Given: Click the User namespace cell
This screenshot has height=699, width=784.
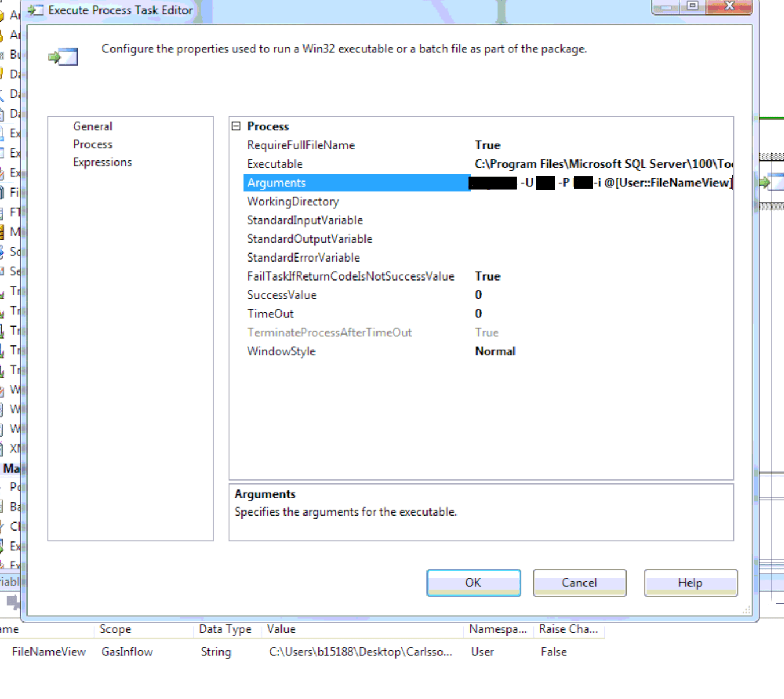Looking at the screenshot, I should 482,652.
